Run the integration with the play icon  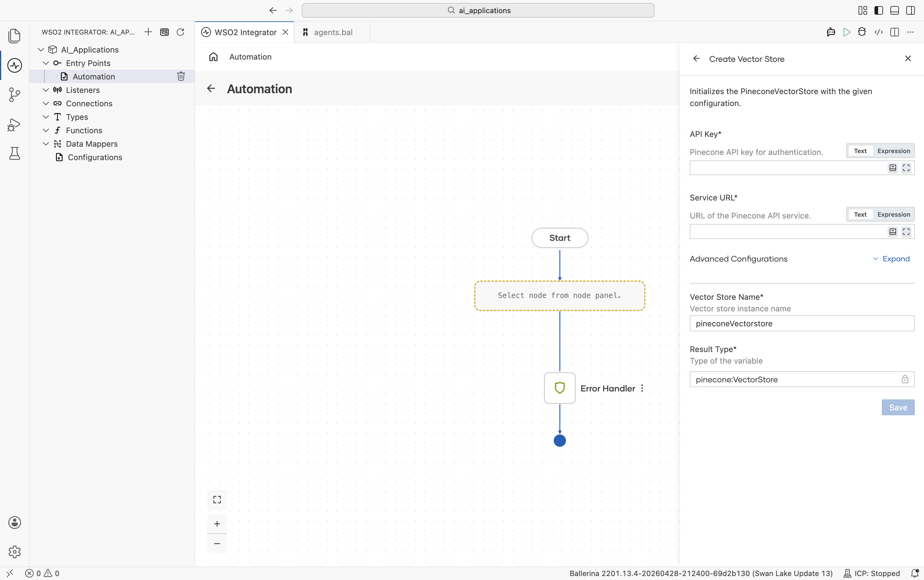[x=847, y=32]
